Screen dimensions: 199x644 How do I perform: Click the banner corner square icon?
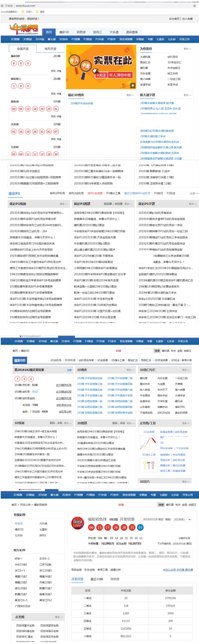pos(133,85)
